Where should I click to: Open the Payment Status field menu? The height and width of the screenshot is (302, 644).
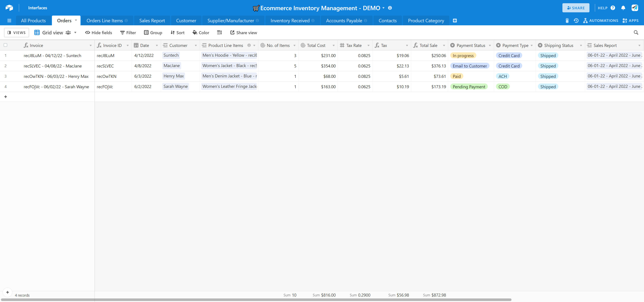[490, 45]
